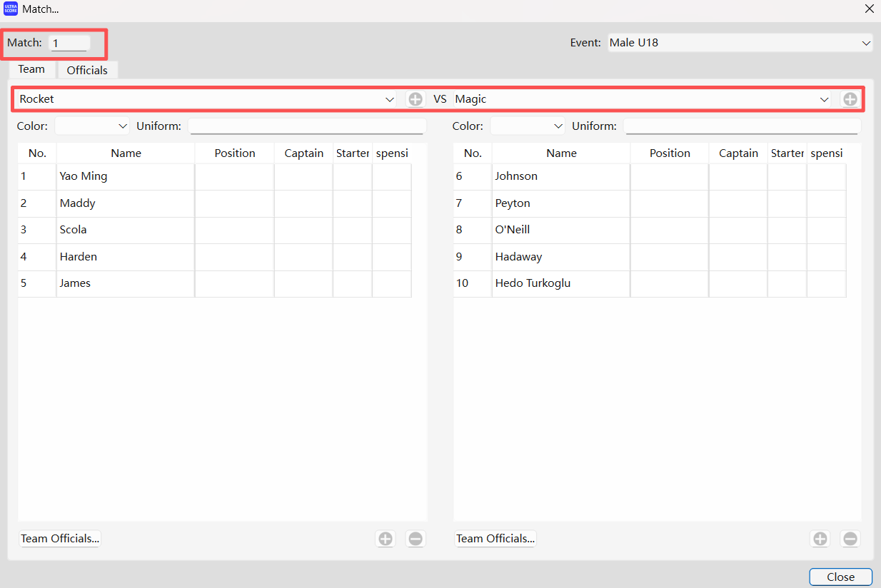Click the add team icon beside Magic
The width and height of the screenshot is (881, 588).
coord(850,99)
